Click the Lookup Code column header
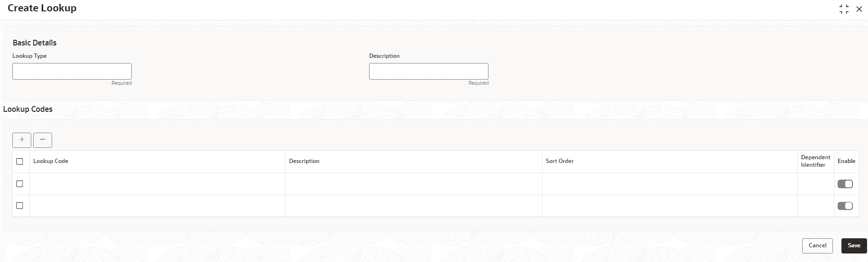868x262 pixels. tap(51, 161)
